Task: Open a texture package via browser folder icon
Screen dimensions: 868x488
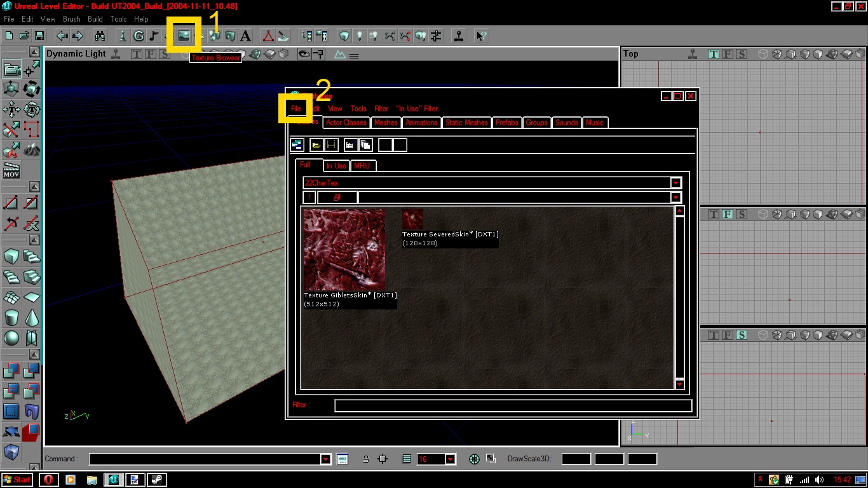Action: tap(316, 145)
